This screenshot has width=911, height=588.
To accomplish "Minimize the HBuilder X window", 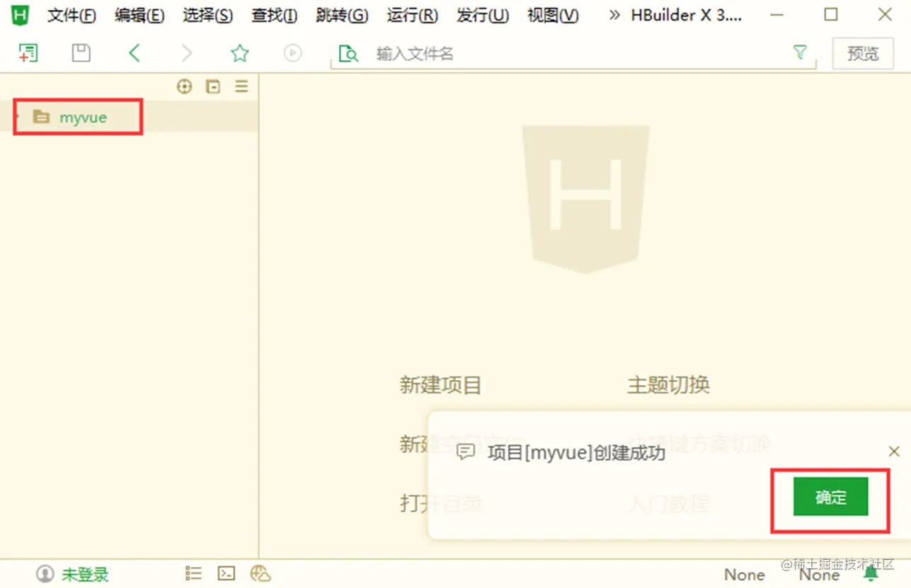I will click(777, 15).
